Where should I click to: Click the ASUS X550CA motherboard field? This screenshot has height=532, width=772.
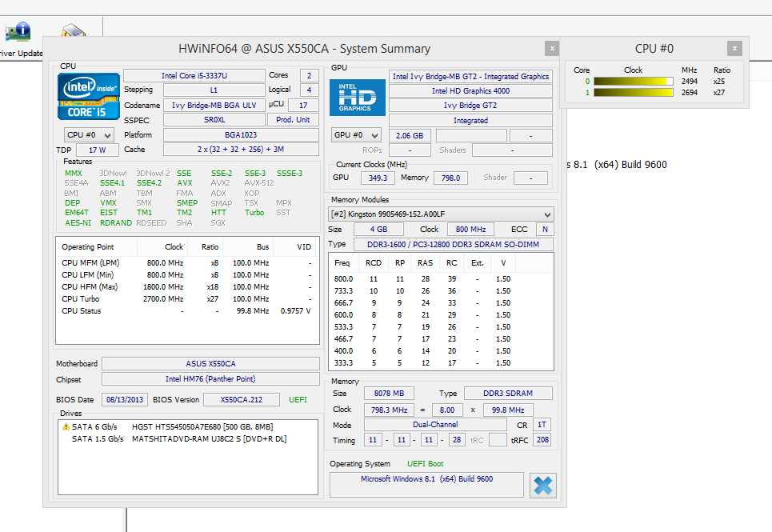[210, 364]
